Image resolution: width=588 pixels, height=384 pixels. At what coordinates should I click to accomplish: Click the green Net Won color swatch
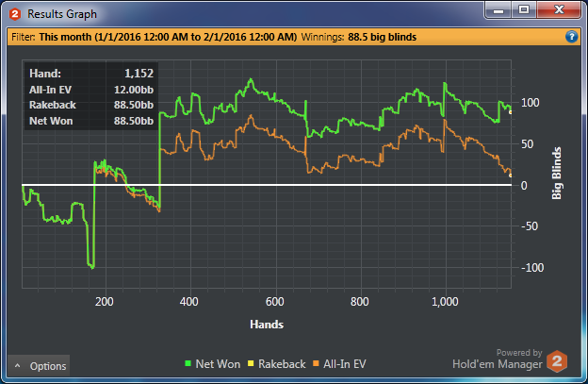(188, 363)
